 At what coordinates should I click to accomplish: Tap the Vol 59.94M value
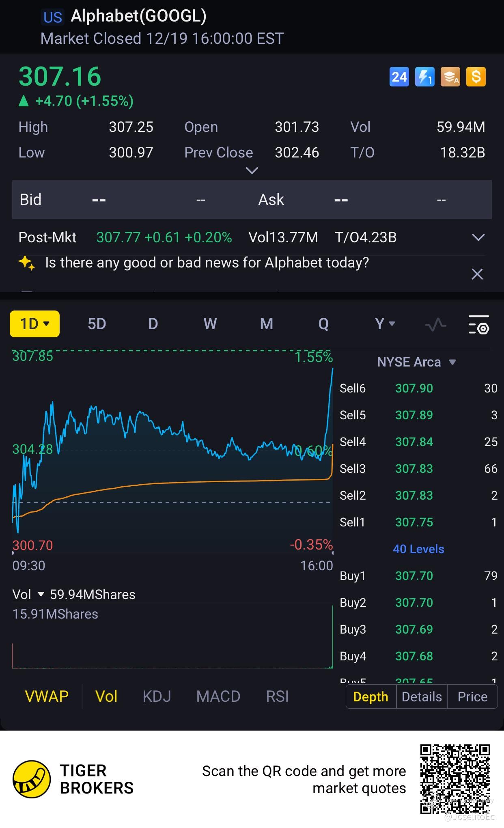click(461, 127)
